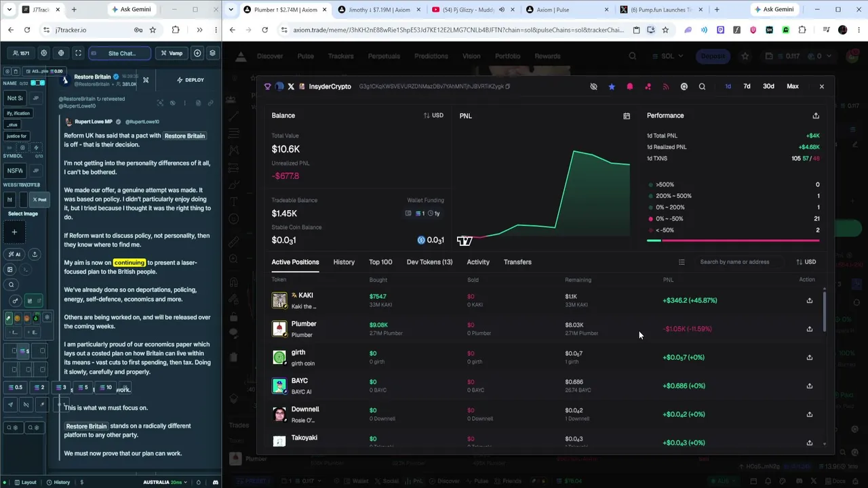Open the Dev Tokens (13) tab

coord(429,262)
